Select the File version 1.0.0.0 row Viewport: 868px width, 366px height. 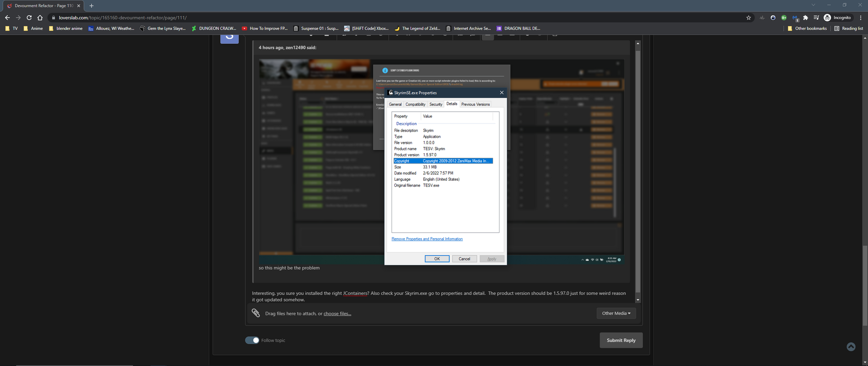[443, 143]
